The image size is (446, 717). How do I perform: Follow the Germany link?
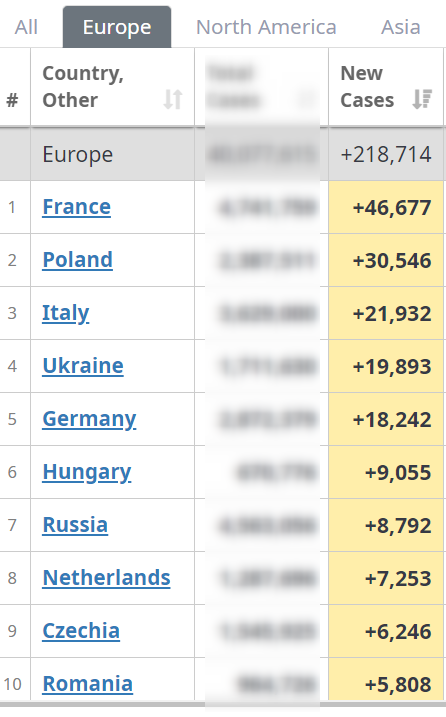89,419
